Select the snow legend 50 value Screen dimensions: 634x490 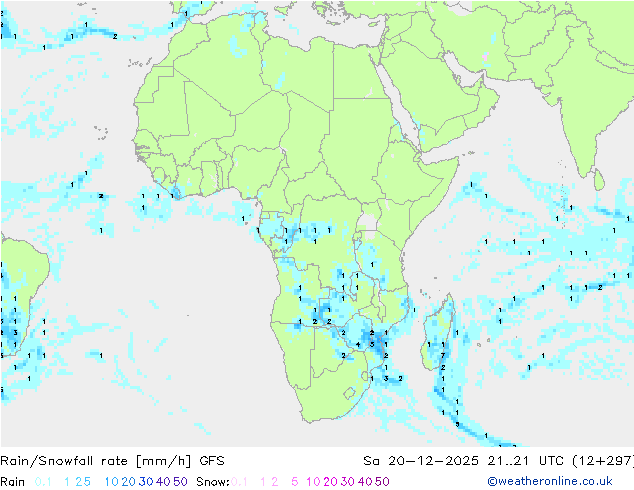point(382,482)
